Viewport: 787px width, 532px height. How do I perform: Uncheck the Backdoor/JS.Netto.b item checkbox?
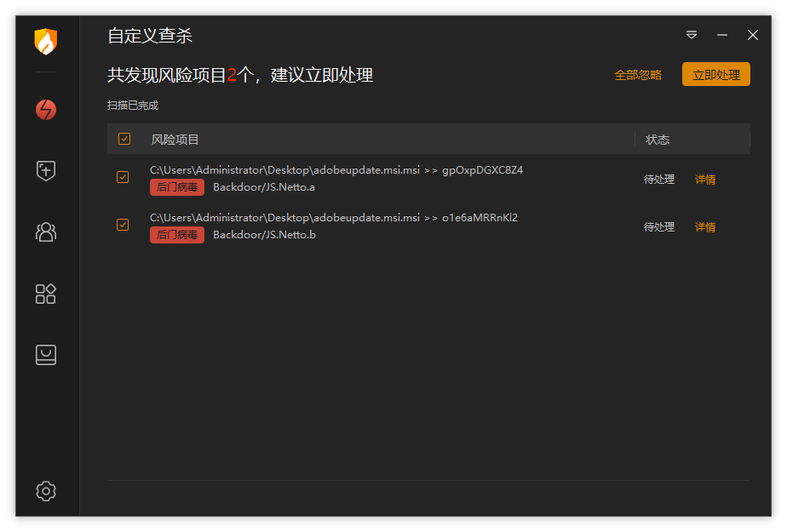tap(123, 225)
